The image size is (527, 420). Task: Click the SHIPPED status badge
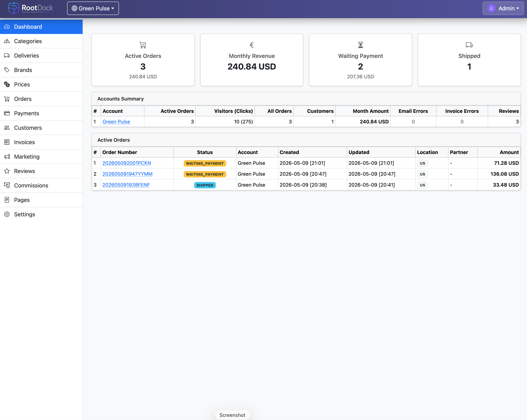pos(205,185)
